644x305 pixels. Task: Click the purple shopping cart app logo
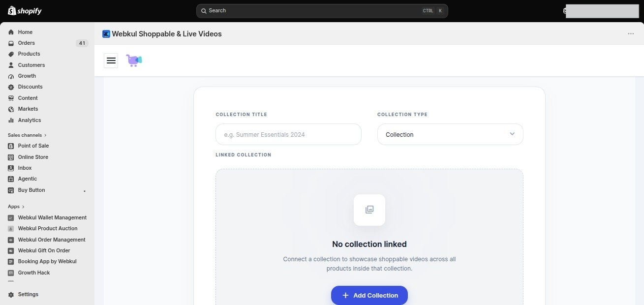(134, 60)
